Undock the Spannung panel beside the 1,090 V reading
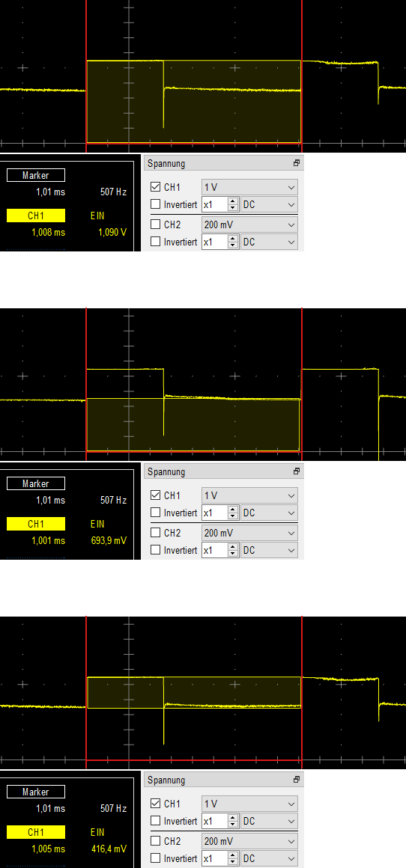The height and width of the screenshot is (868, 406). (x=297, y=163)
